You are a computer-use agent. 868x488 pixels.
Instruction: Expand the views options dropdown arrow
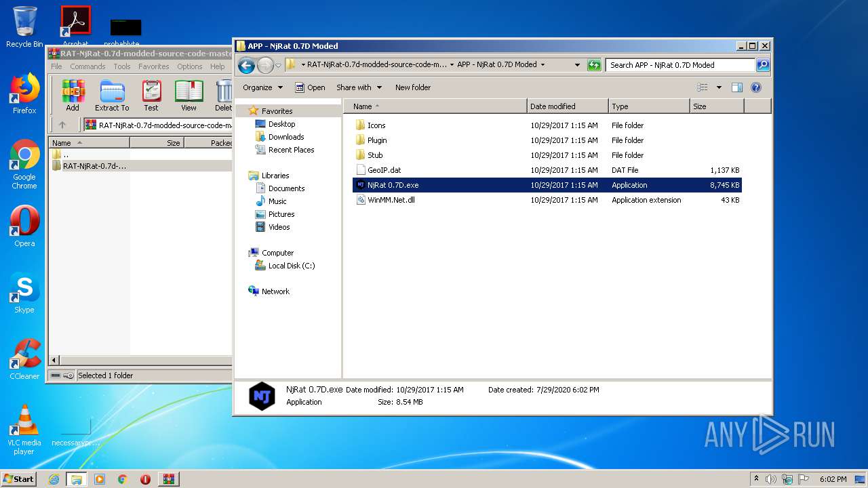point(719,87)
